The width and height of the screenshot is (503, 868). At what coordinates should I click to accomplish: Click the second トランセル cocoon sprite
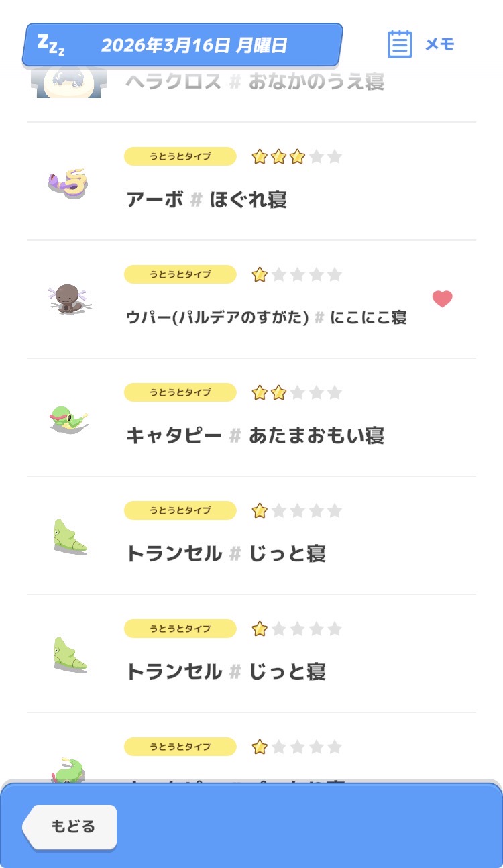(x=70, y=653)
